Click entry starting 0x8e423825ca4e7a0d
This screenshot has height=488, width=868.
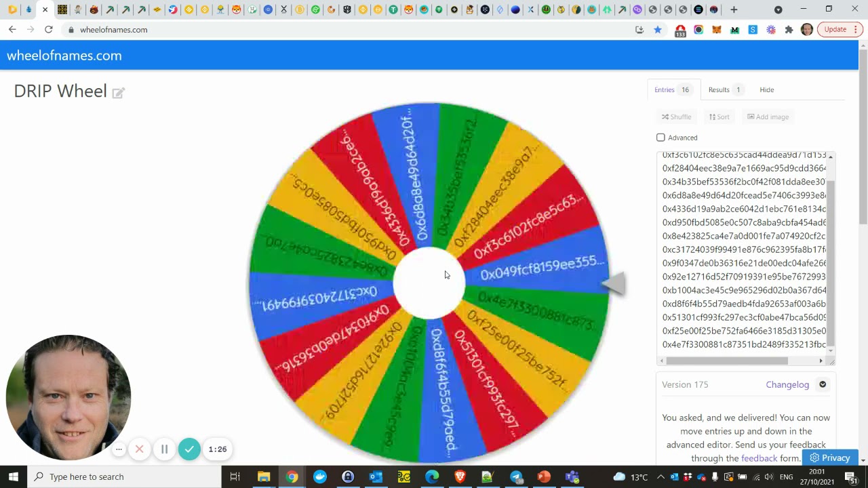[744, 236]
